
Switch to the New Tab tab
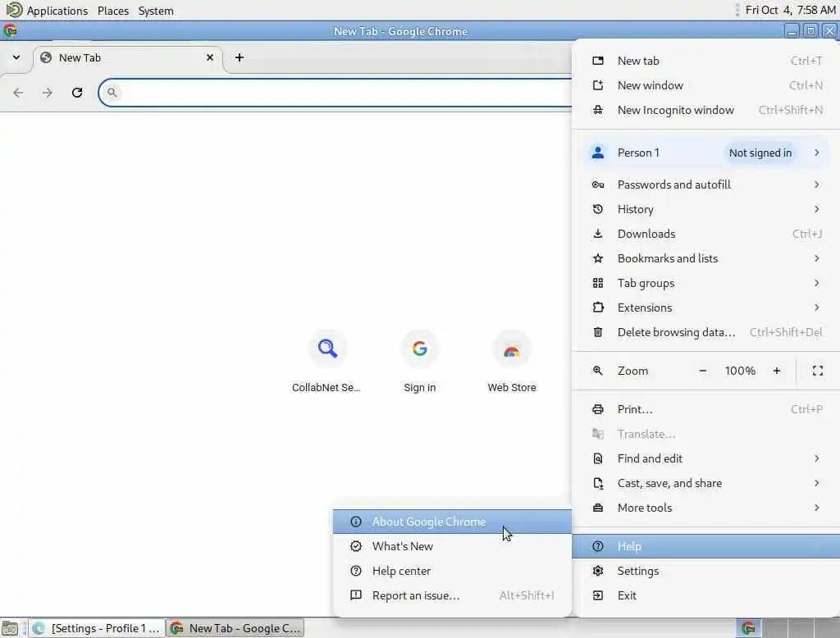(127, 58)
